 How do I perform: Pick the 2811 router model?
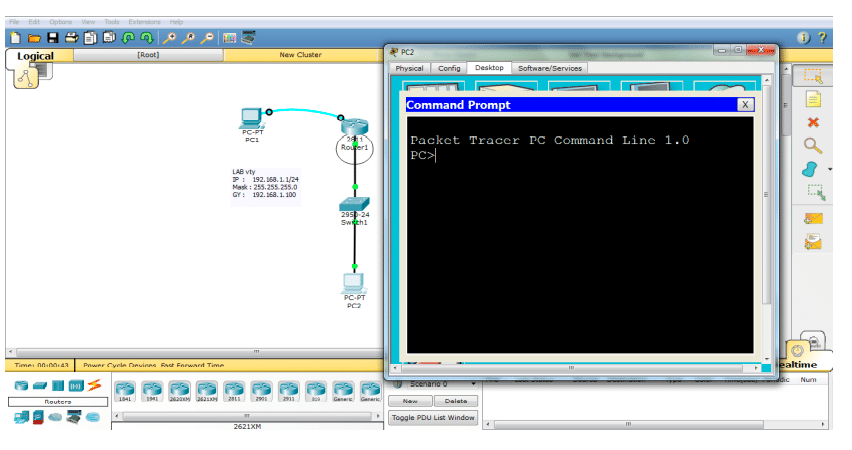tap(234, 391)
